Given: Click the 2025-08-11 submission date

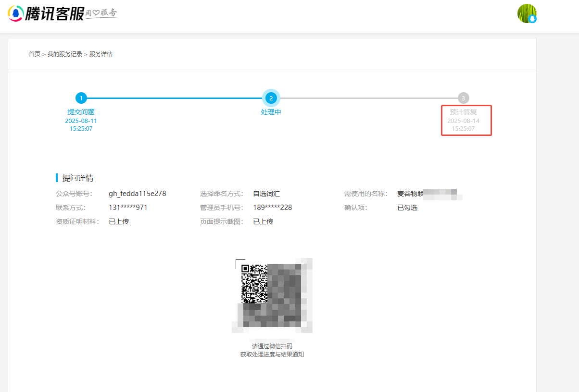Looking at the screenshot, I should tap(81, 121).
